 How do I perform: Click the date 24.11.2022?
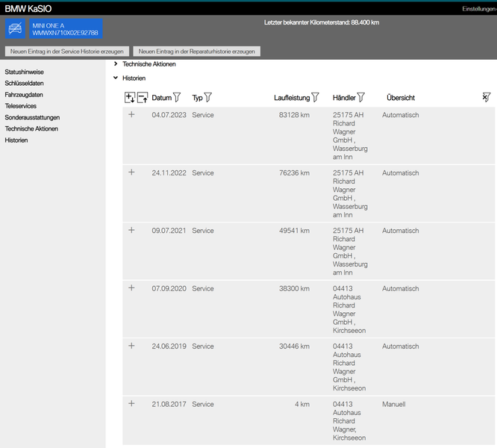pyautogui.click(x=169, y=172)
